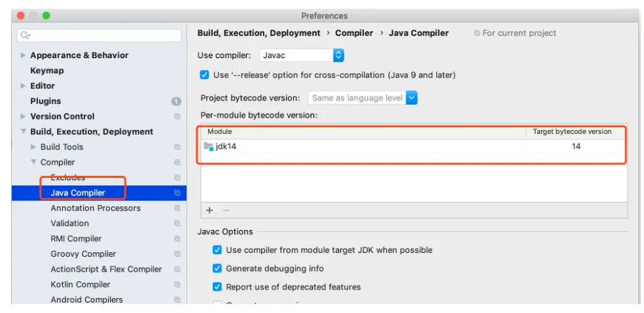Click the project-level icon beside Build Tools
This screenshot has height=313, width=644.
[x=177, y=147]
